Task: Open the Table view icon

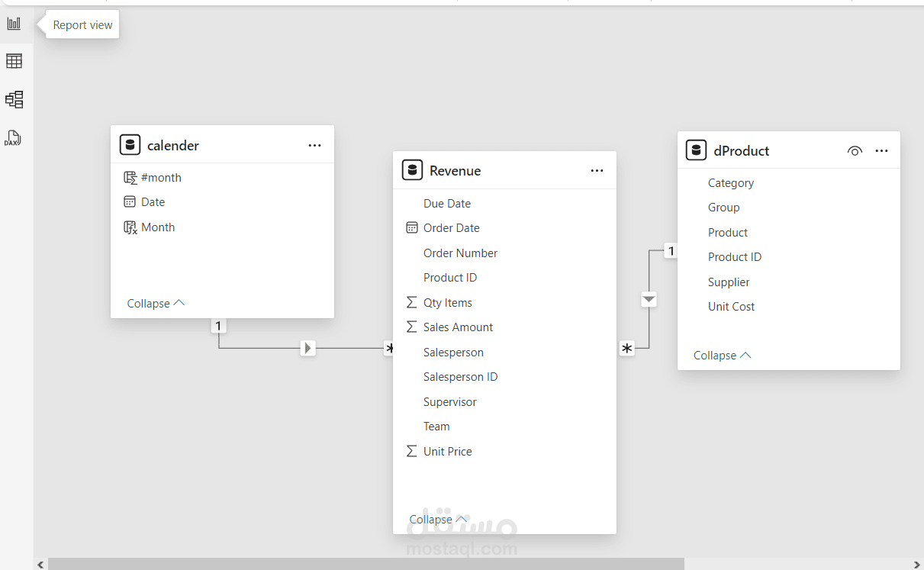Action: (x=14, y=61)
